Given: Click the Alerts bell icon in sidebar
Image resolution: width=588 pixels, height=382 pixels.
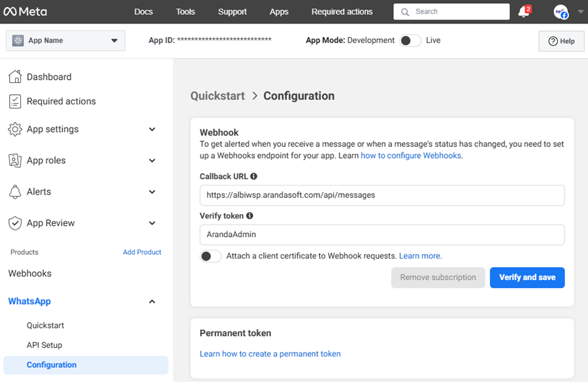Looking at the screenshot, I should [15, 191].
